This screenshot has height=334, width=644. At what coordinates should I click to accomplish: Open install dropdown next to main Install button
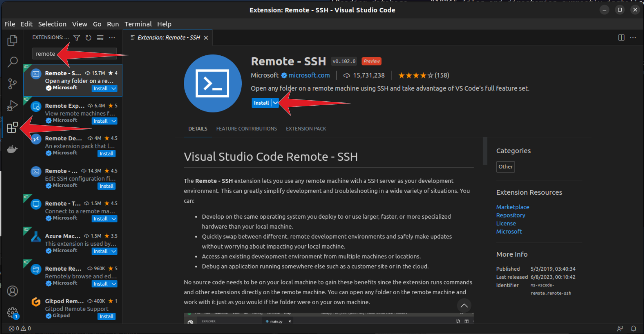pyautogui.click(x=275, y=103)
